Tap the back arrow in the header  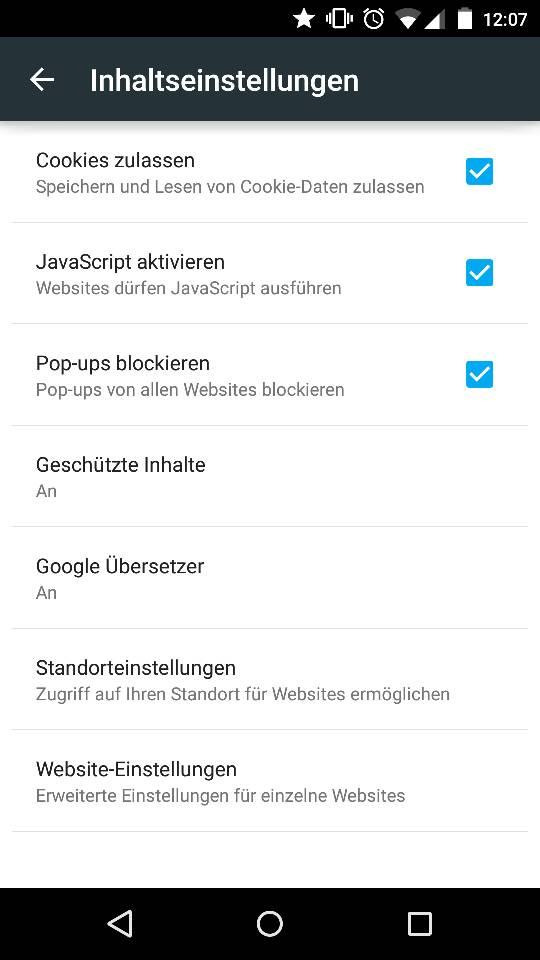tap(42, 80)
